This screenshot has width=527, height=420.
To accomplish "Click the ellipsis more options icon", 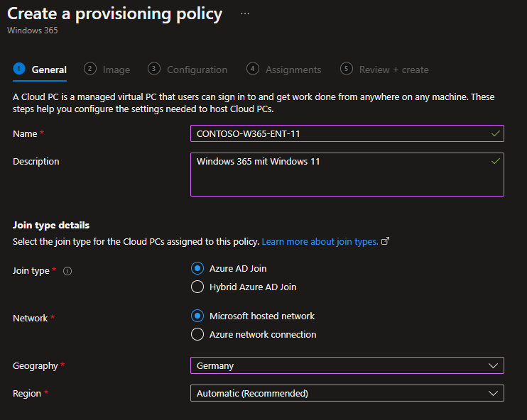I will click(245, 13).
